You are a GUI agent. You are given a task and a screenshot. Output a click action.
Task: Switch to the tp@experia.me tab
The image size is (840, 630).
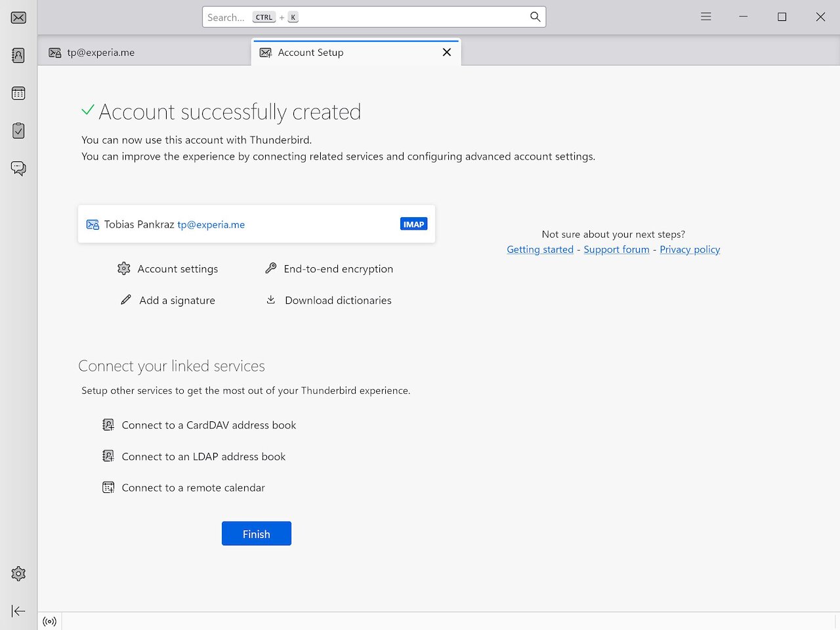98,52
